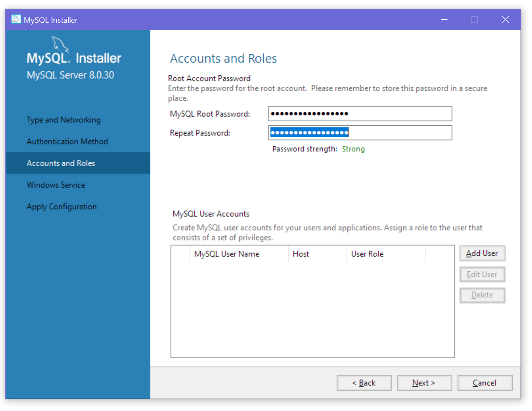
Task: Click the disabled Delete button
Action: [x=482, y=295]
